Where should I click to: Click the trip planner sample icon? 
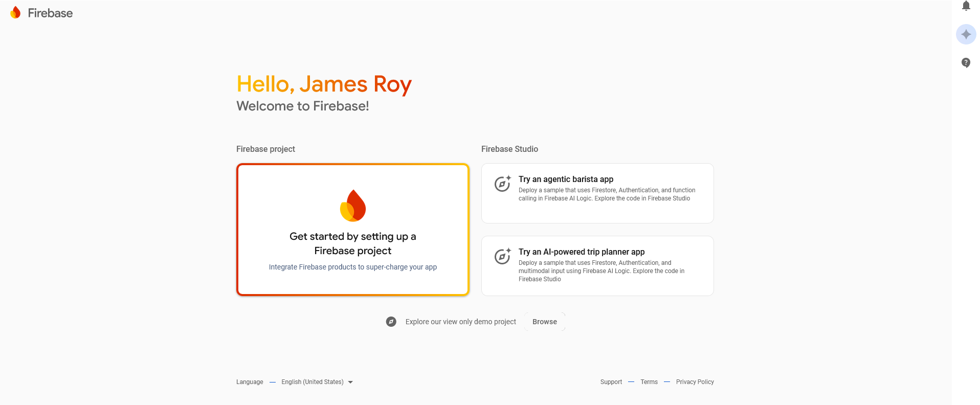tap(502, 256)
